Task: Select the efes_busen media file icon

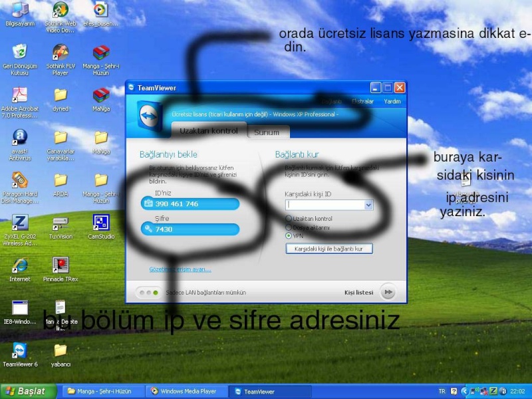Action: pos(101,14)
